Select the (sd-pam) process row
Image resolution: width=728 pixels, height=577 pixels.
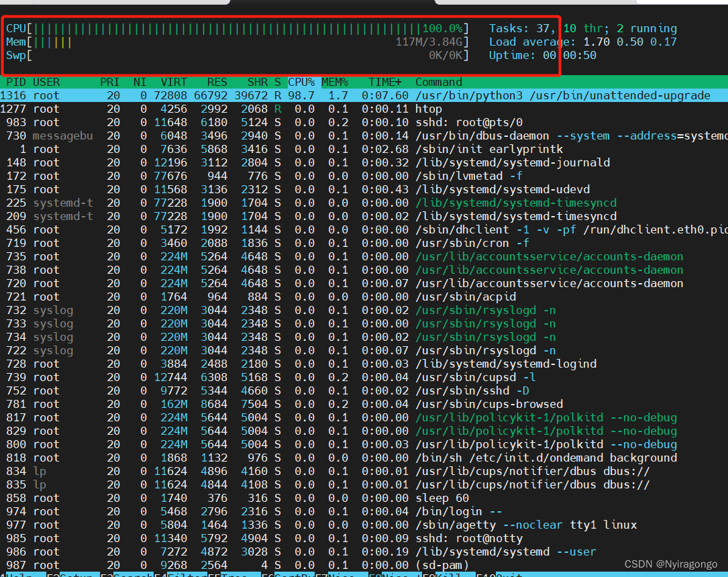click(x=364, y=566)
